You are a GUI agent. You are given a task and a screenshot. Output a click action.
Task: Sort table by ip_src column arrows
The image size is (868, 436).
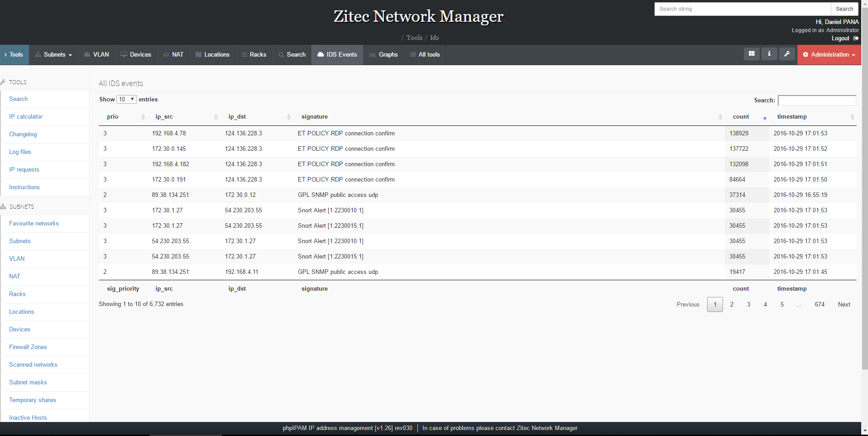click(216, 117)
